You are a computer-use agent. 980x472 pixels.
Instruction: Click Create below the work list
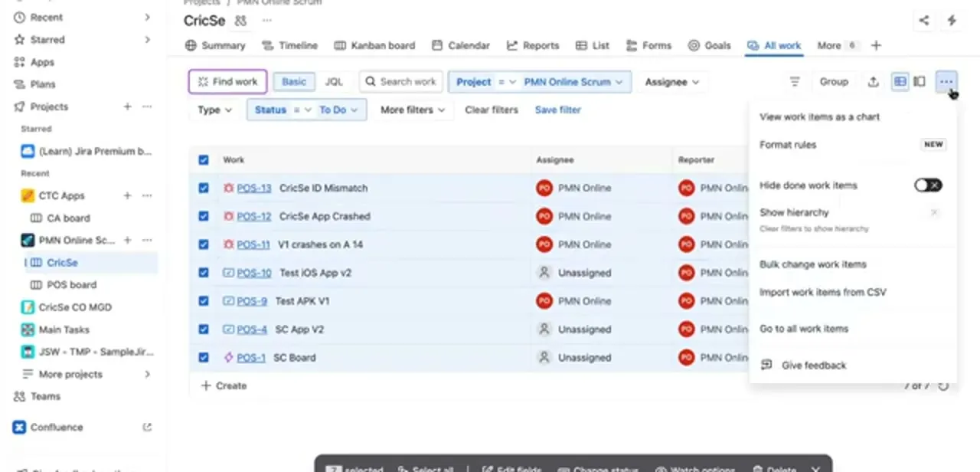224,385
